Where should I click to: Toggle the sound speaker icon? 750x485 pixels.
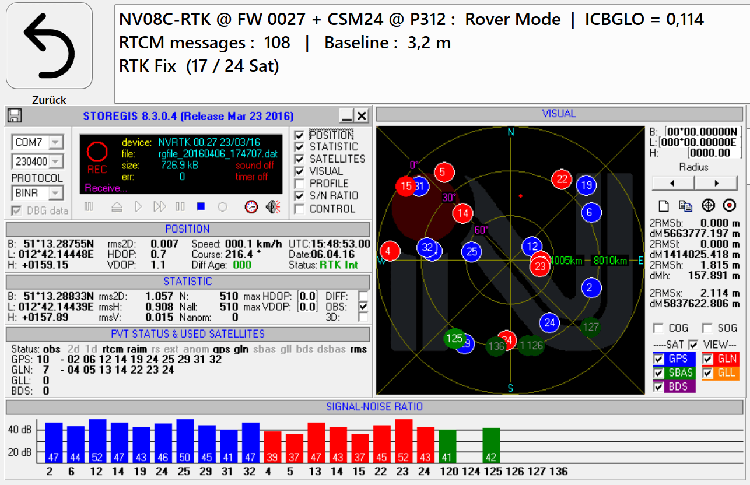pos(272,207)
